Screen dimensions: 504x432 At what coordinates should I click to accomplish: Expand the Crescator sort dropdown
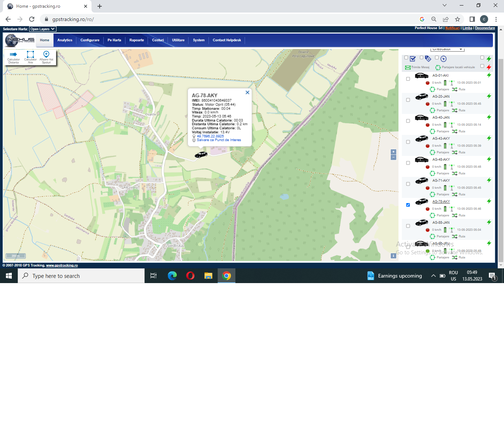coord(447,49)
